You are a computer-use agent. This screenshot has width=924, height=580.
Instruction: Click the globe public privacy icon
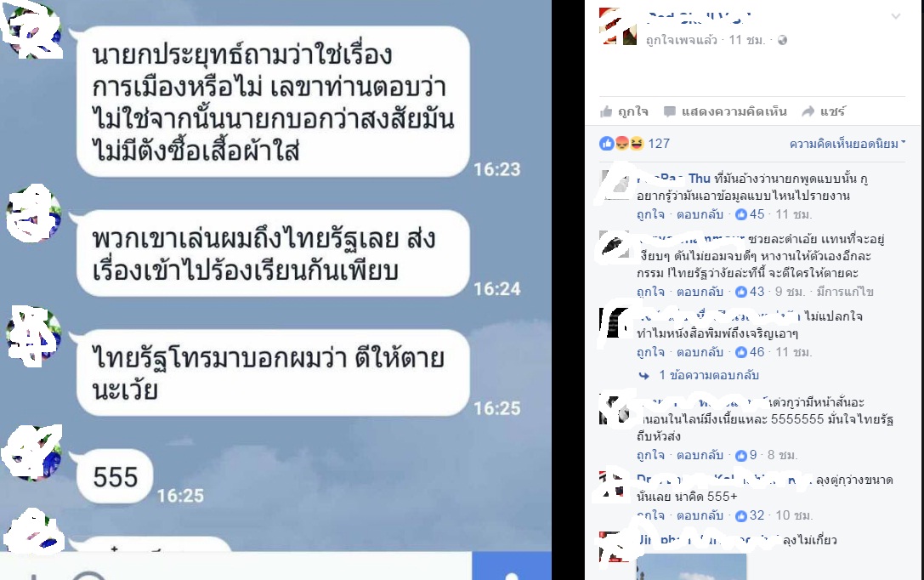click(x=783, y=40)
